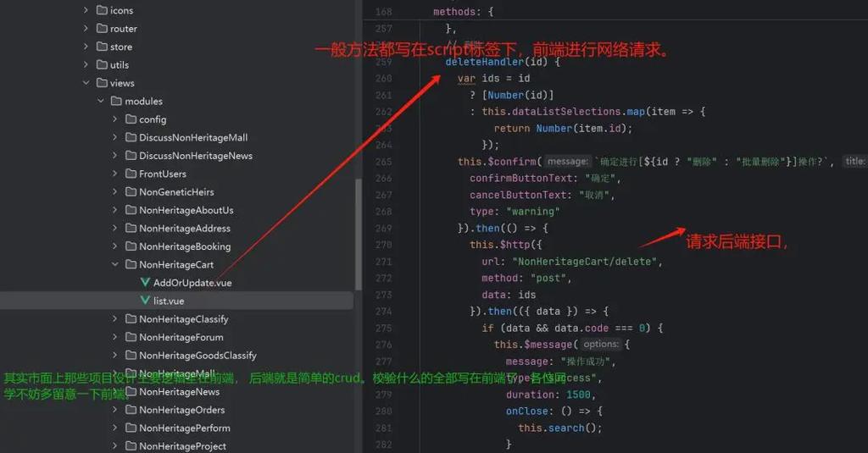Click line number 265 in gutter
This screenshot has width=868, height=453.
pyautogui.click(x=384, y=162)
